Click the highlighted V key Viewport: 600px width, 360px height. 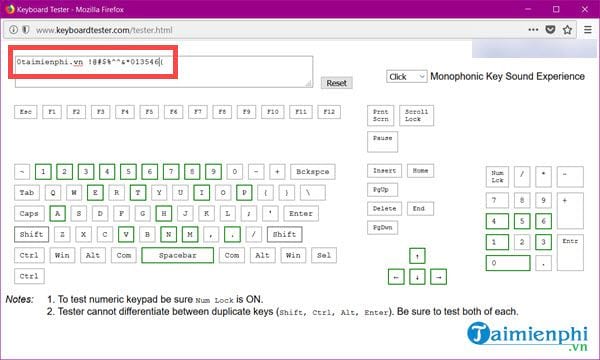tap(126, 235)
